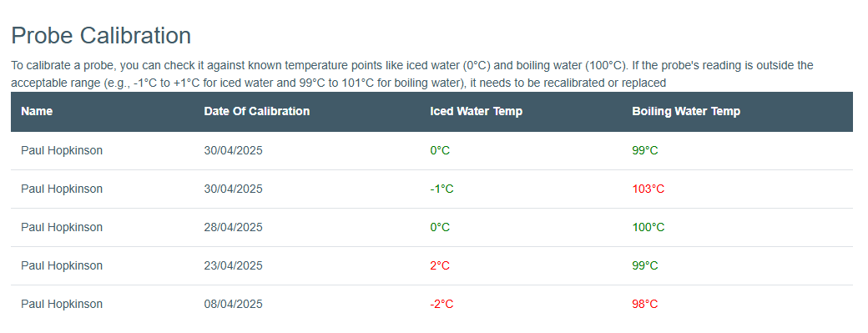Click the Boiling Water Temp header
Image resolution: width=868 pixels, height=333 pixels.
686,111
